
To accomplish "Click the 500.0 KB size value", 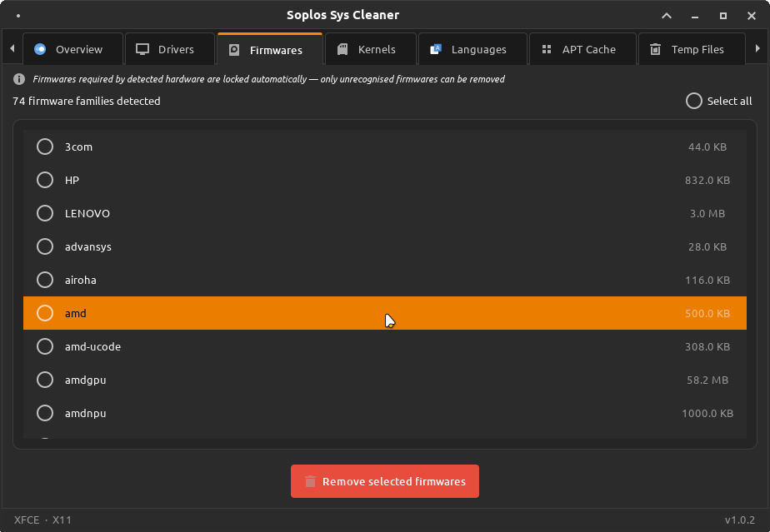I will [707, 313].
